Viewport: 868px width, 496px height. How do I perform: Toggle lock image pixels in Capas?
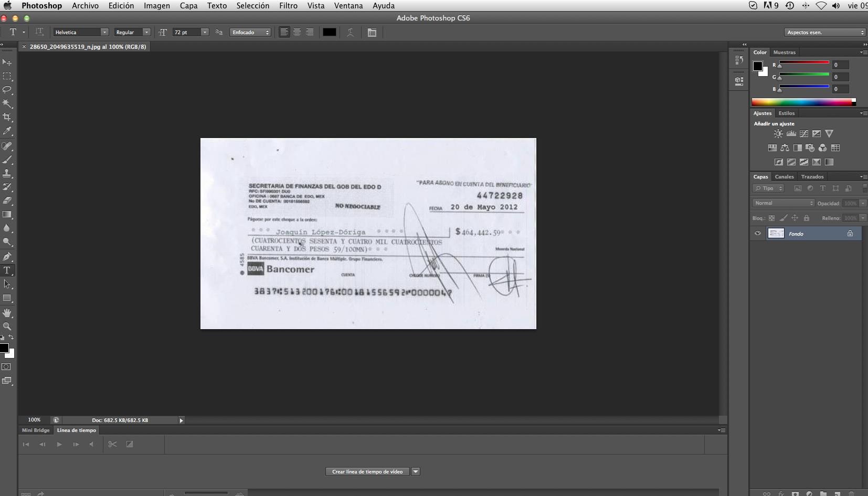[x=784, y=218]
